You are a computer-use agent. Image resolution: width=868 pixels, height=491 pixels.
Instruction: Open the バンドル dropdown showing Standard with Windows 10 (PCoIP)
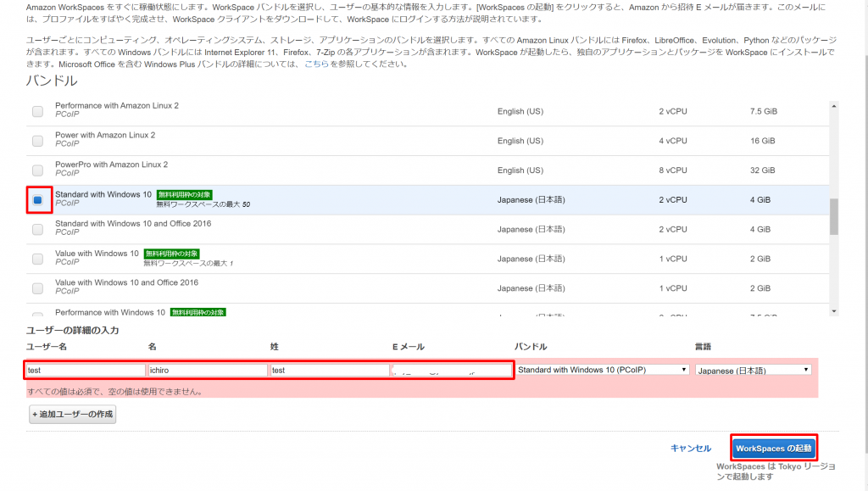coord(603,370)
